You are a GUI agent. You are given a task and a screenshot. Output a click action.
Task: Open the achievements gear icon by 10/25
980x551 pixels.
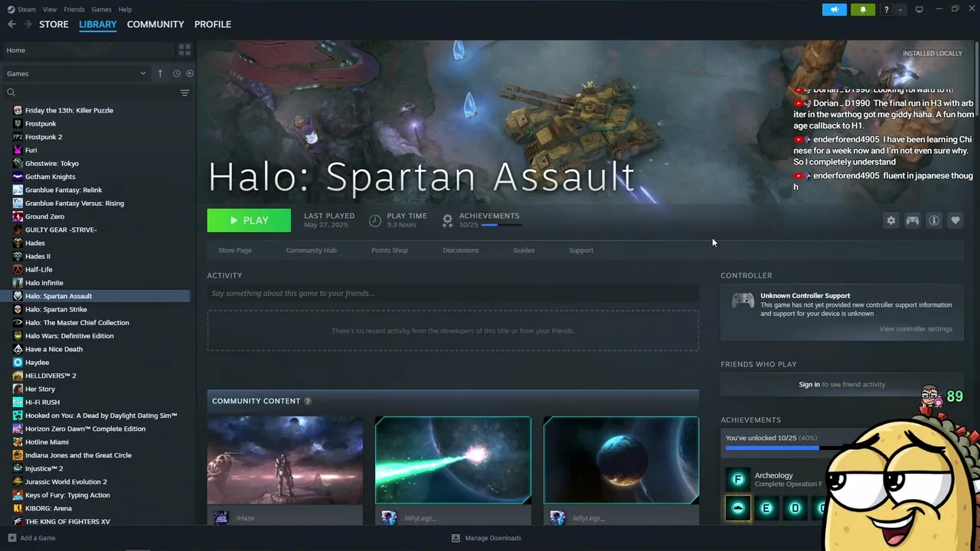tap(447, 220)
